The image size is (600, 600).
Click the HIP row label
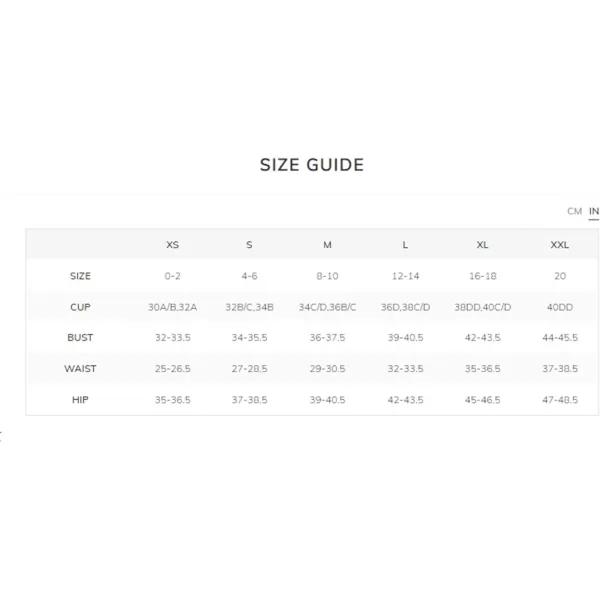tap(80, 400)
